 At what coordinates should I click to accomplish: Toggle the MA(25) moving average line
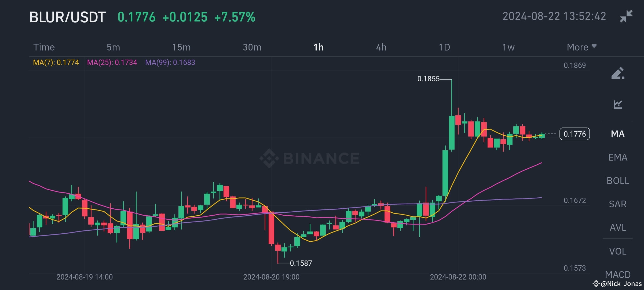(x=113, y=62)
